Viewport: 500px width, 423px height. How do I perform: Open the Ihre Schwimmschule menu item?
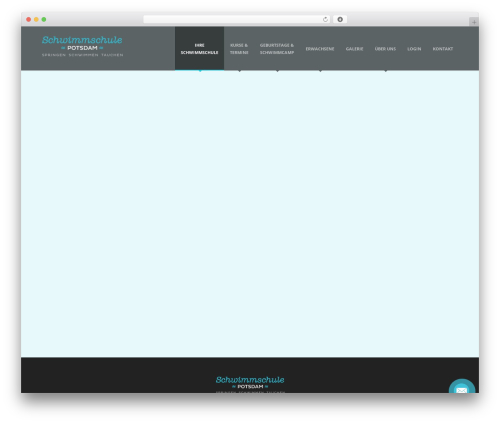199,49
